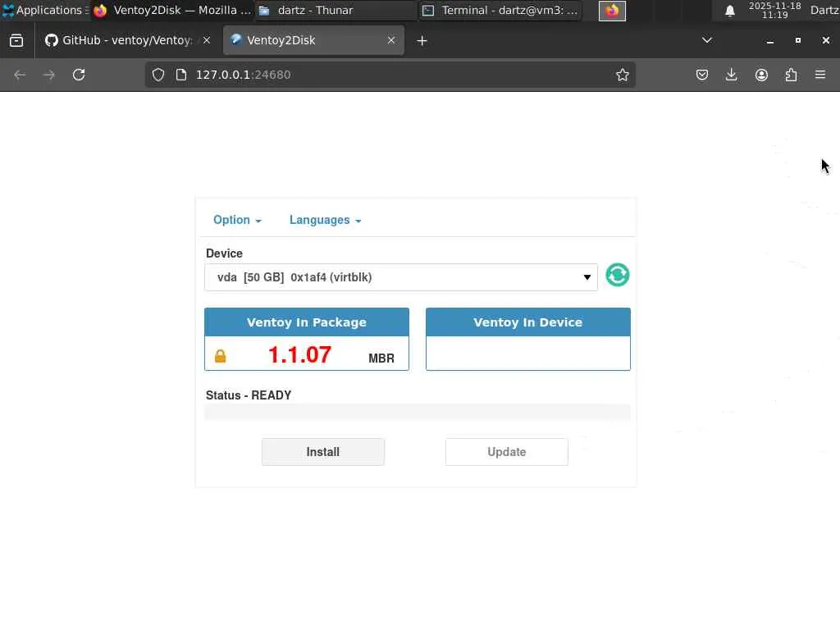This screenshot has width=840, height=630.
Task: Switch to the Terminal window in taskbar
Action: (x=501, y=10)
